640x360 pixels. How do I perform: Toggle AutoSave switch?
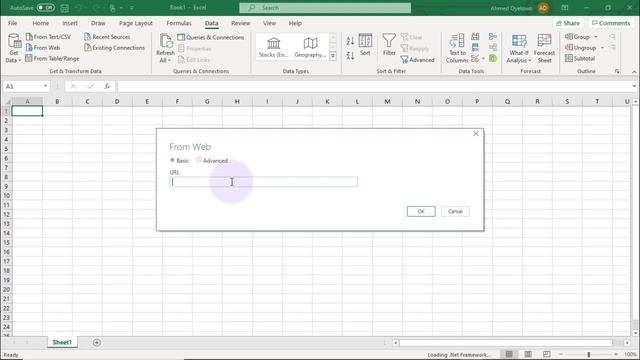tap(45, 8)
